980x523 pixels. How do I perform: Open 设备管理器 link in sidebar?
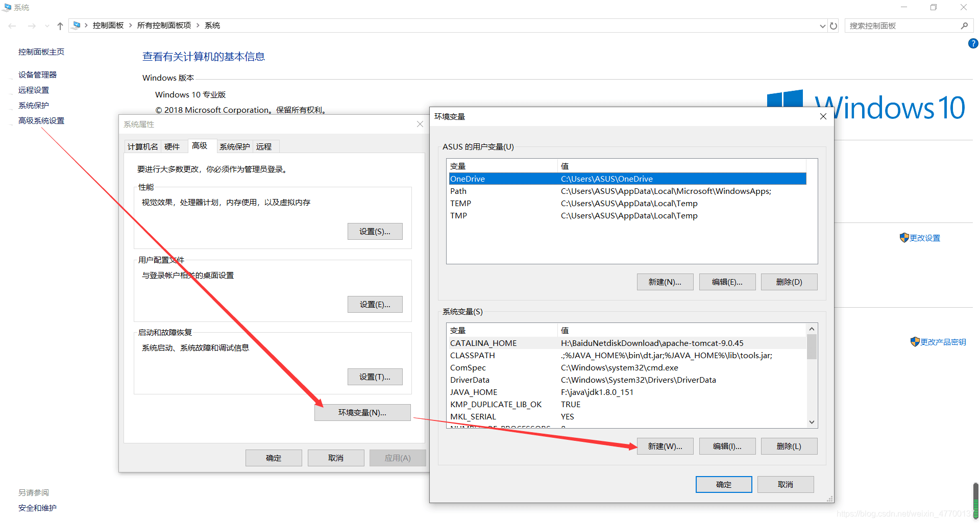coord(37,75)
